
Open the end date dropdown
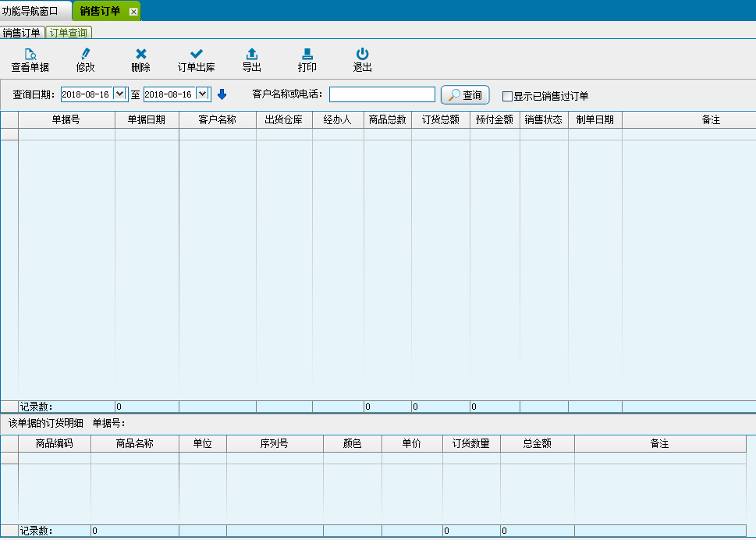point(203,94)
